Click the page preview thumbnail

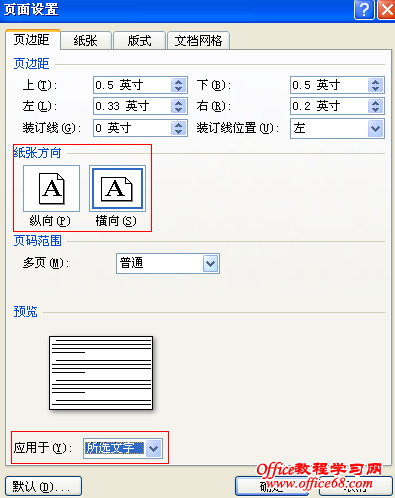(101, 373)
